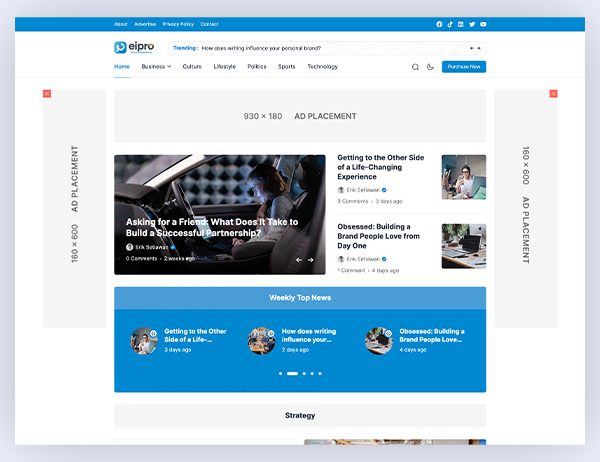Open the Privacy Policy link
Viewport: 600px width, 462px height.
coord(178,24)
